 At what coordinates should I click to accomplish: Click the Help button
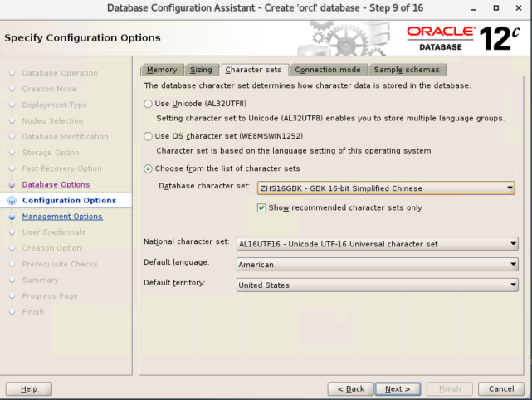(x=29, y=389)
